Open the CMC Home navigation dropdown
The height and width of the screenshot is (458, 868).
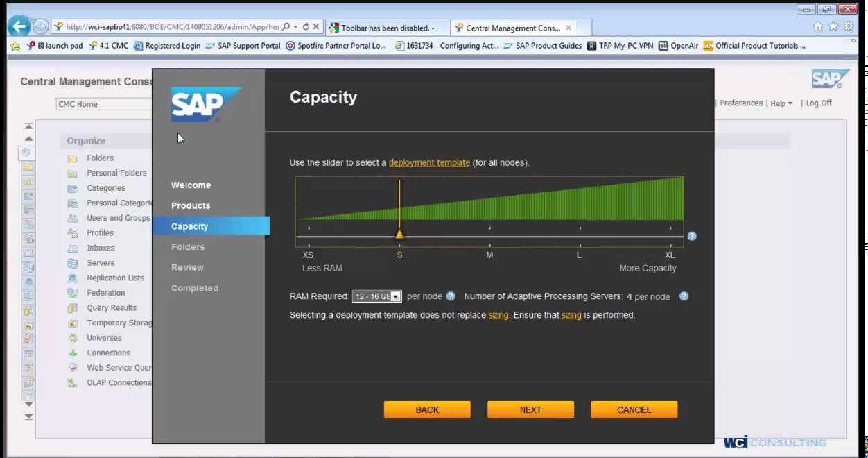tap(104, 104)
